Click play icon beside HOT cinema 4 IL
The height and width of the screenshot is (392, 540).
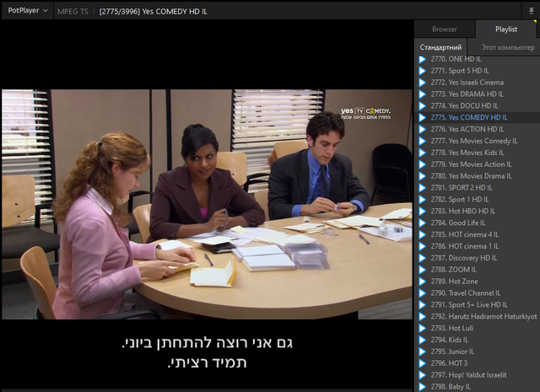422,234
